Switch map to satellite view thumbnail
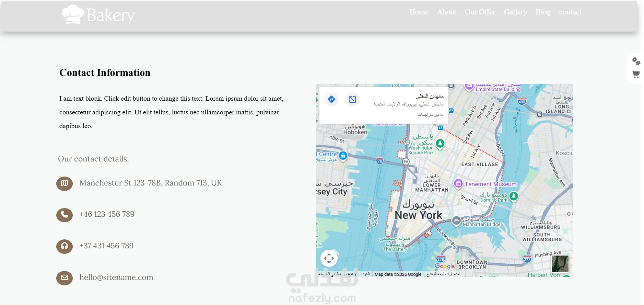The height and width of the screenshot is (305, 644). point(560,264)
